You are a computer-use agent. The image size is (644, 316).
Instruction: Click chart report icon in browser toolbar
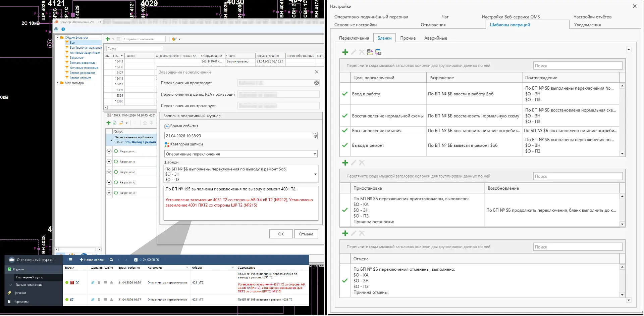click(x=174, y=39)
